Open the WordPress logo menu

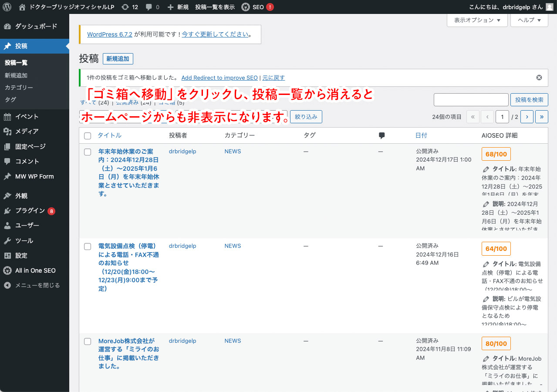pyautogui.click(x=7, y=7)
